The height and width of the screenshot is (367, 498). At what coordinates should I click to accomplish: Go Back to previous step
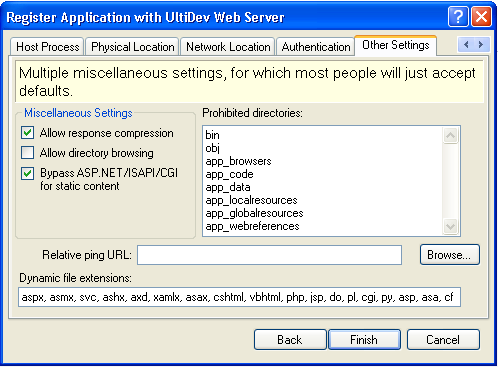pos(290,340)
